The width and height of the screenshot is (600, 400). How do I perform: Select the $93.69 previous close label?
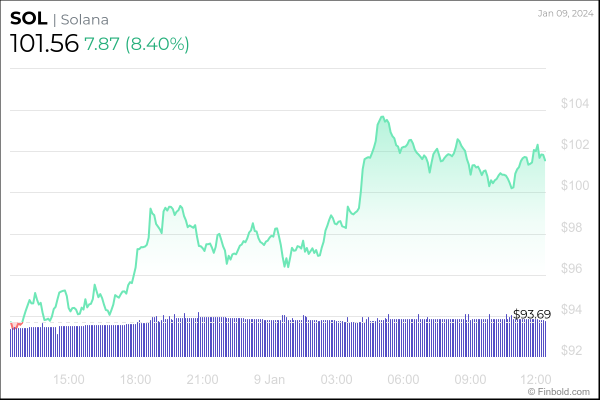click(532, 315)
